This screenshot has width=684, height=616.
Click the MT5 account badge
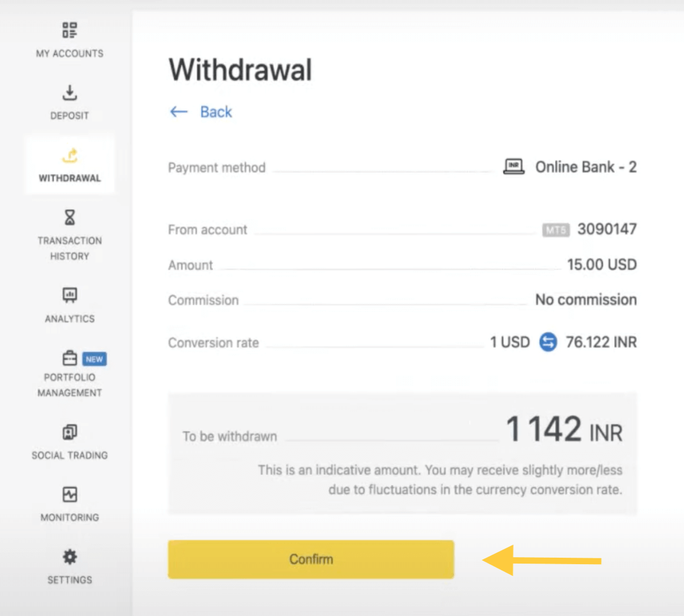pyautogui.click(x=556, y=229)
